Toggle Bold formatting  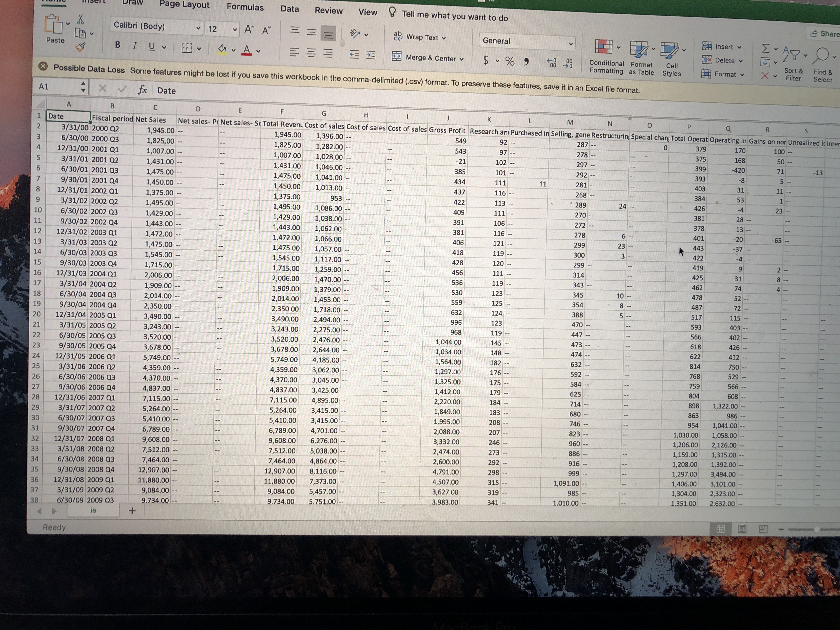118,45
